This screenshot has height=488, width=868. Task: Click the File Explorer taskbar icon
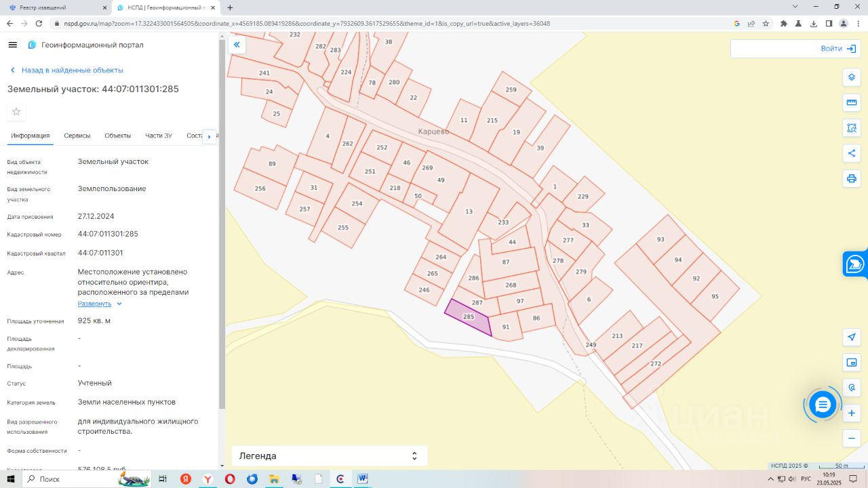tap(274, 479)
